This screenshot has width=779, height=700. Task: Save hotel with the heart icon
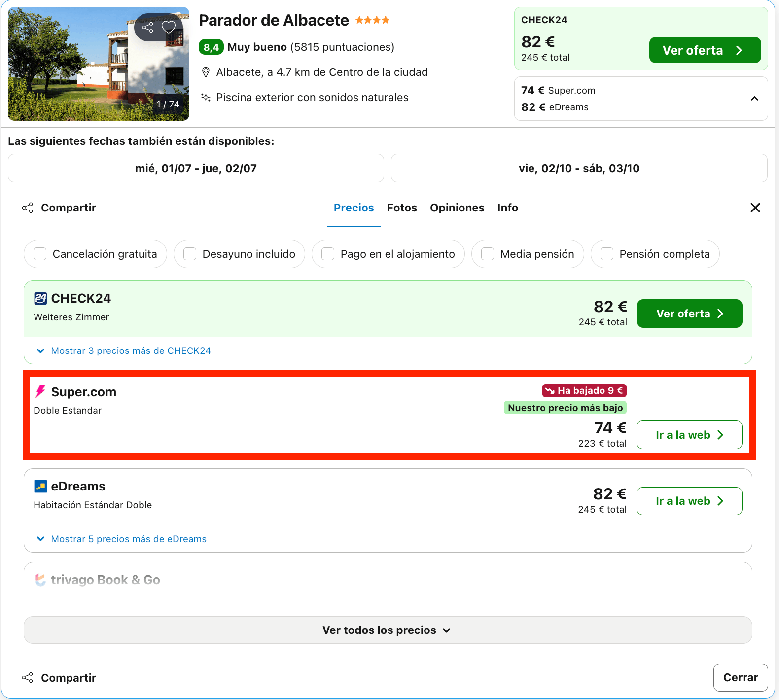(169, 27)
